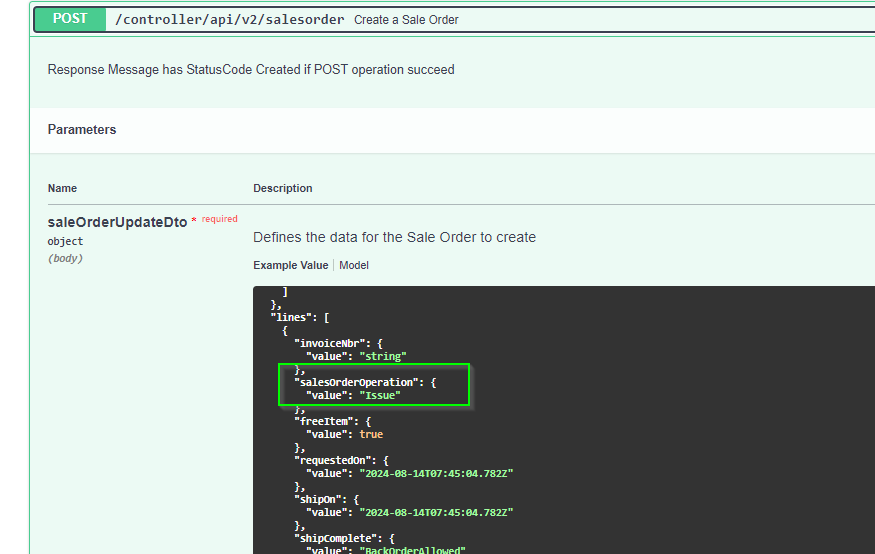Viewport: 875px width, 554px height.
Task: Click the saleOrderUpdateDto parameter name
Action: [x=117, y=222]
